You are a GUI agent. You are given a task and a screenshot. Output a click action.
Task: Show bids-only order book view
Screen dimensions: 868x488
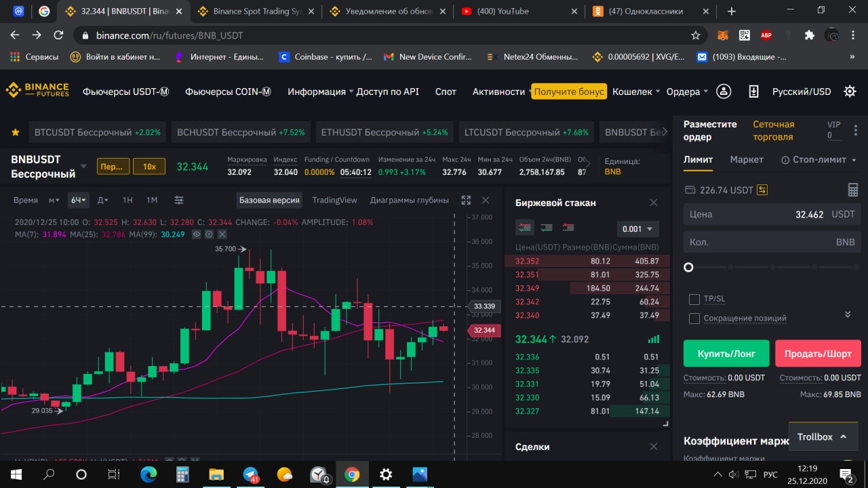[546, 228]
